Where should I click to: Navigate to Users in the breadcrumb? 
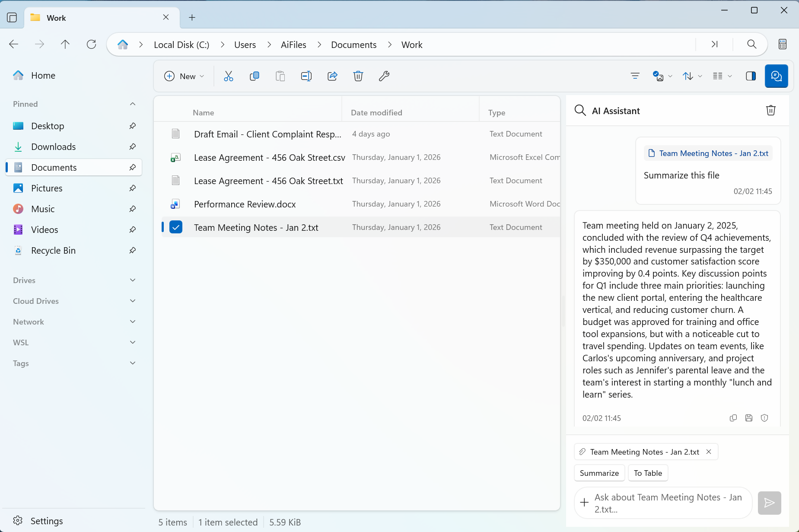pyautogui.click(x=245, y=45)
